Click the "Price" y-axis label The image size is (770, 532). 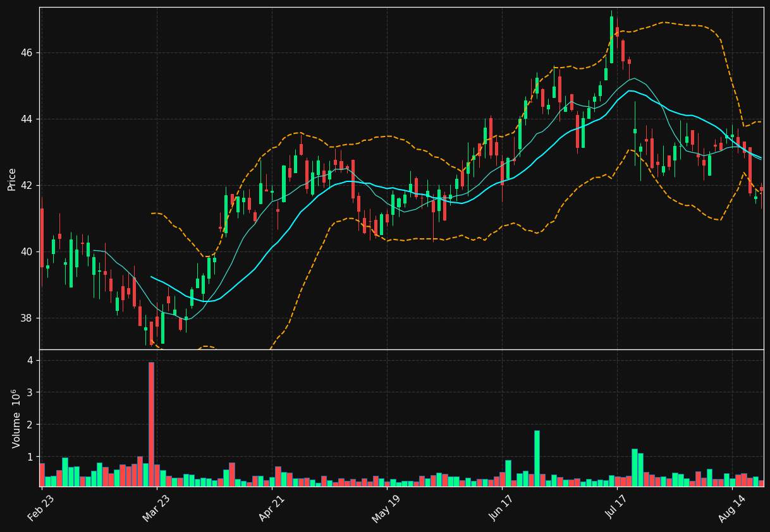point(12,179)
